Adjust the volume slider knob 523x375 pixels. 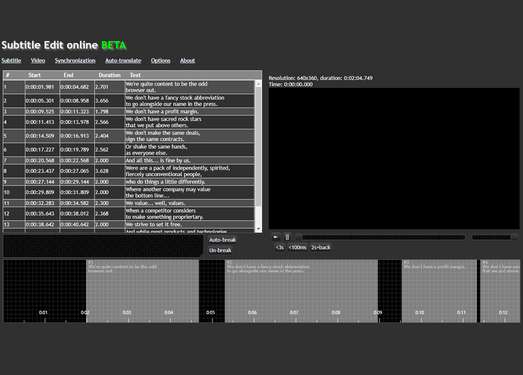point(514,237)
